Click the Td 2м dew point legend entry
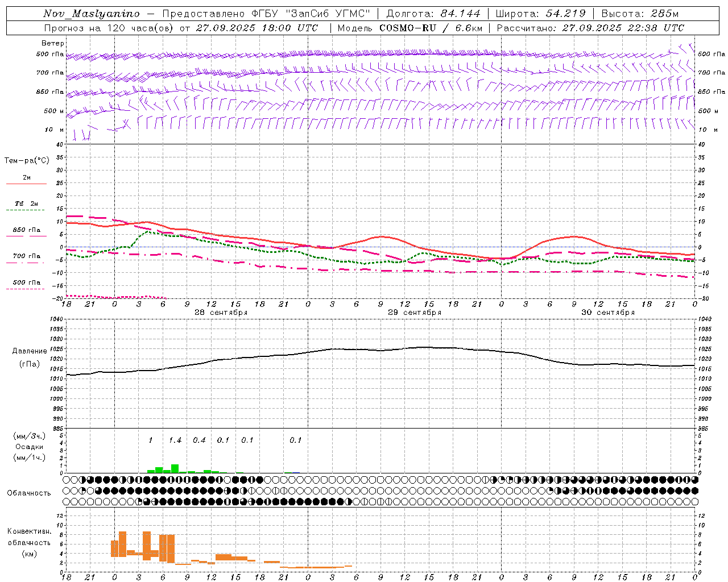Screen dimensions: 728x582 [27, 203]
